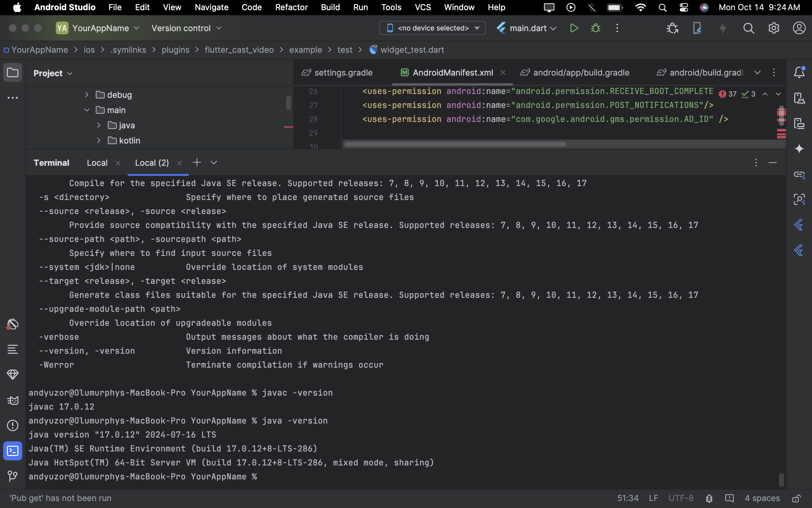Screen dimensions: 812x508
Task: Open the Notifications bell panel
Action: 799,73
